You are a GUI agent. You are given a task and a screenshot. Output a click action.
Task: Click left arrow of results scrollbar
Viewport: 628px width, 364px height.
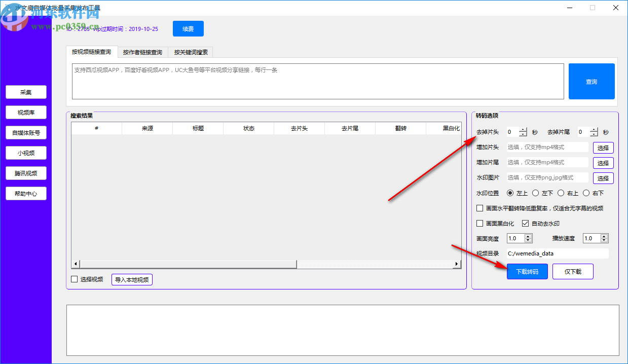point(76,264)
